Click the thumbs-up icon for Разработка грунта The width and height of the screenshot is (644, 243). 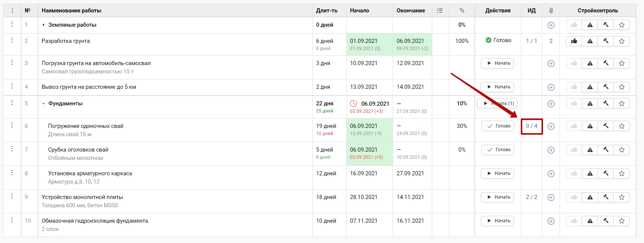click(x=574, y=41)
